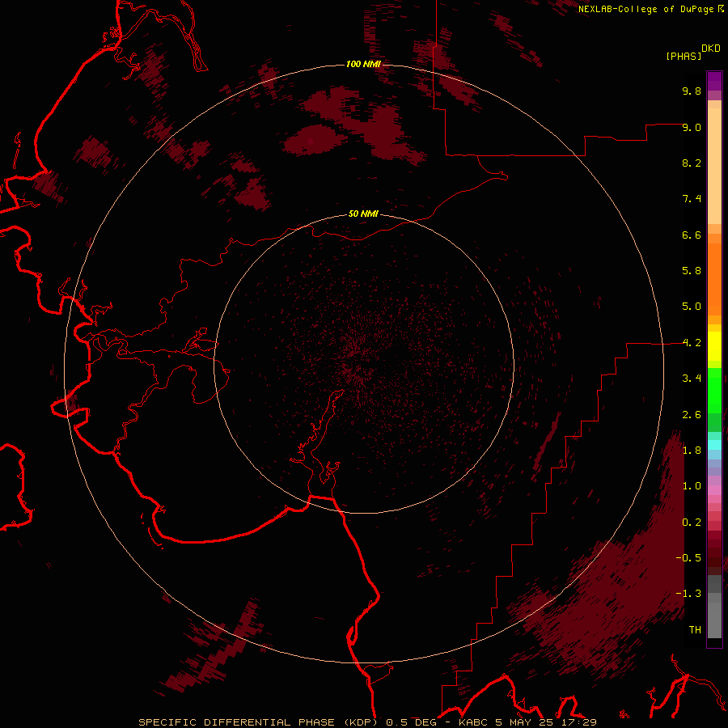Pick the pink segment of the color bar

[714, 490]
